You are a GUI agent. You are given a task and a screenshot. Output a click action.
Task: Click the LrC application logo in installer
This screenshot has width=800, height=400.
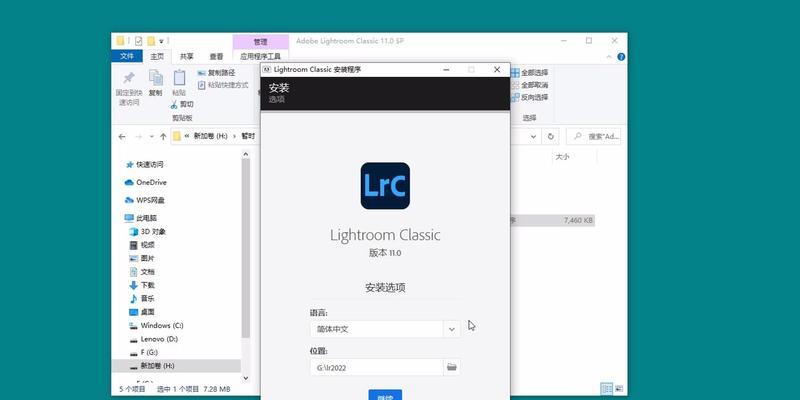tap(385, 186)
